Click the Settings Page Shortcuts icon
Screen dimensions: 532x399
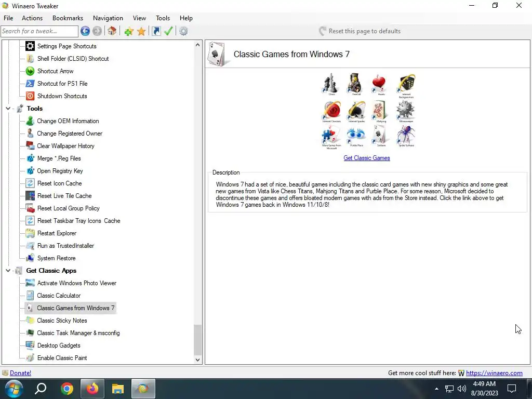(30, 46)
